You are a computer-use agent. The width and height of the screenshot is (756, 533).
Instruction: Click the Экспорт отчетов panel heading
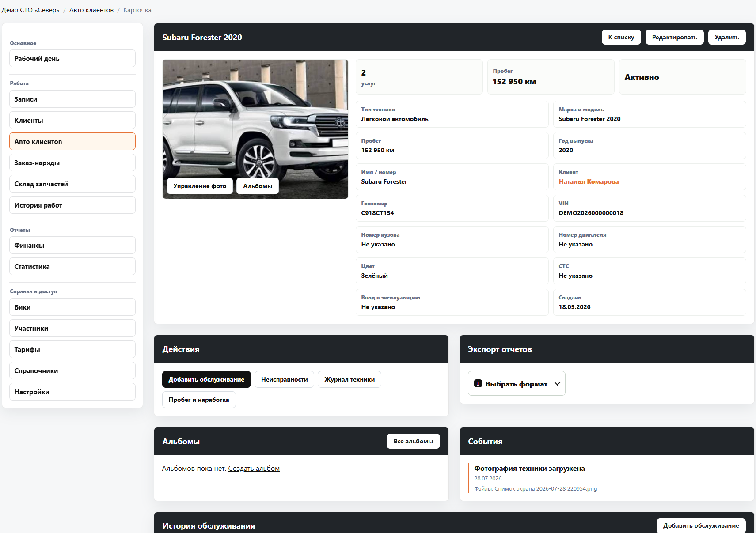(x=500, y=349)
